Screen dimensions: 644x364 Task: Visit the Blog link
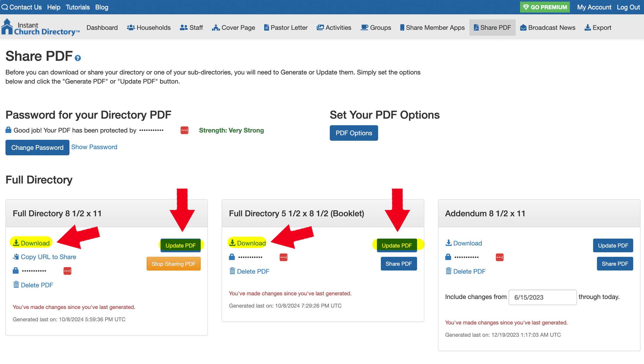click(x=102, y=7)
